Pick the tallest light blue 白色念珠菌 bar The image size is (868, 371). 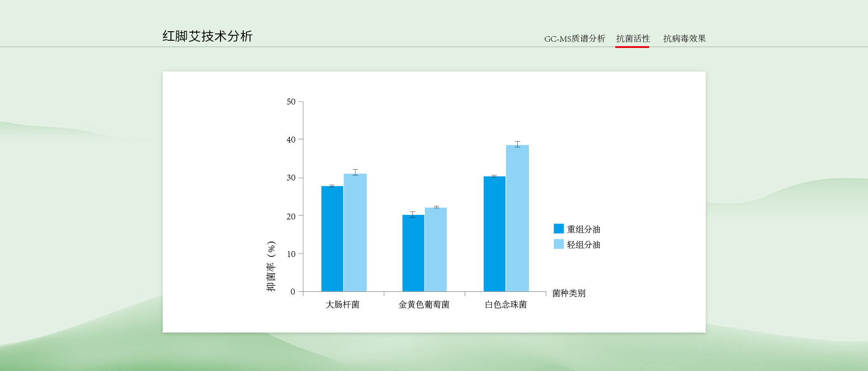(517, 218)
